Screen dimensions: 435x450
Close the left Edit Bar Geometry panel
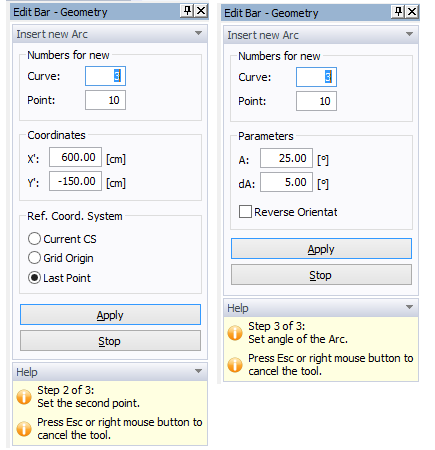pyautogui.click(x=201, y=11)
